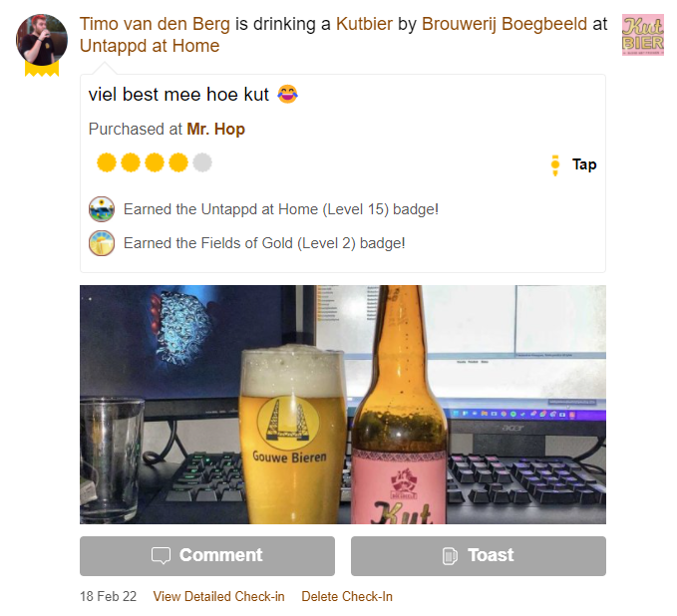Enlarge the check-in beer photo

pos(343,405)
